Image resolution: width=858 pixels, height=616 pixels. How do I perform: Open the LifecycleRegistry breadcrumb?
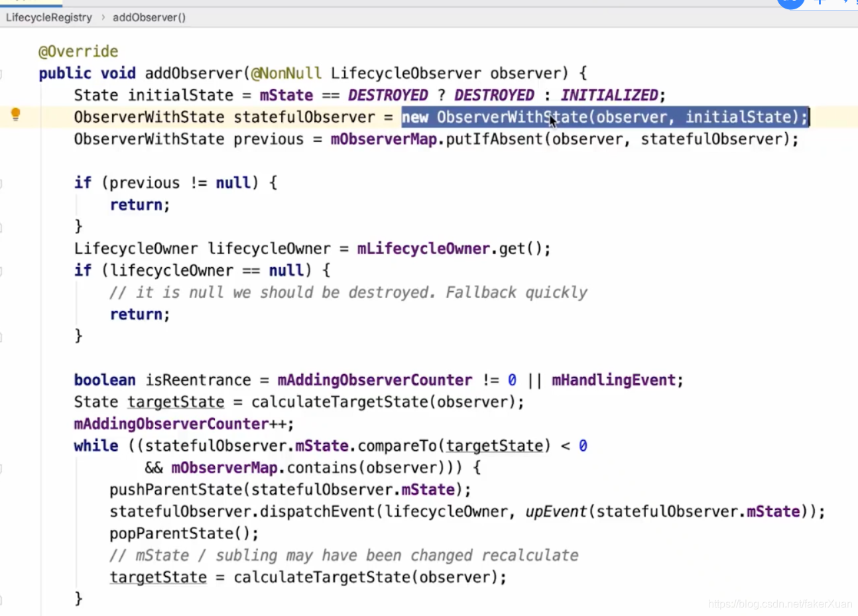click(x=49, y=17)
